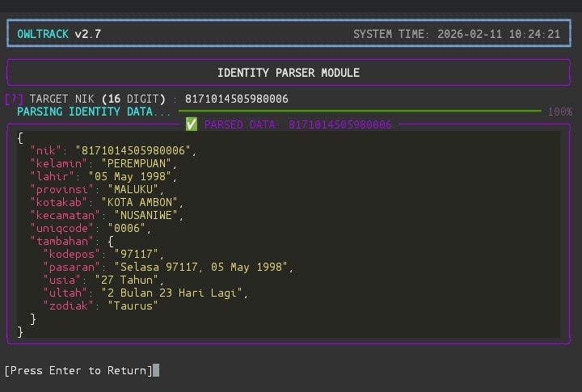The width and height of the screenshot is (582, 392).
Task: Click the terminal cursor block after Return]
Action: pos(156,370)
